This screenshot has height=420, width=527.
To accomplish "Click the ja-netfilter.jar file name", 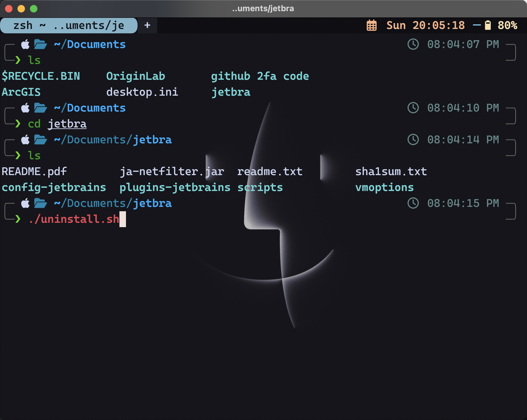I will point(172,171).
